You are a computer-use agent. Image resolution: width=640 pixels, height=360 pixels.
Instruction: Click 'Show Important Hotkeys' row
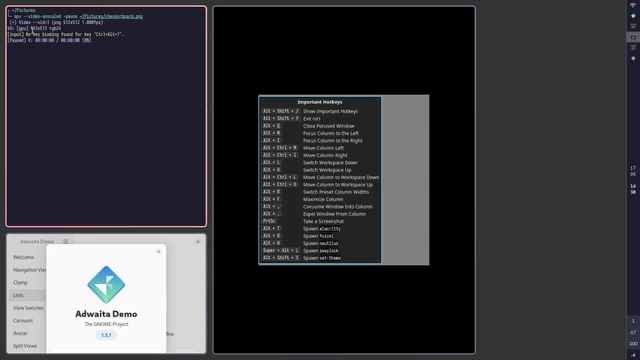pyautogui.click(x=320, y=111)
